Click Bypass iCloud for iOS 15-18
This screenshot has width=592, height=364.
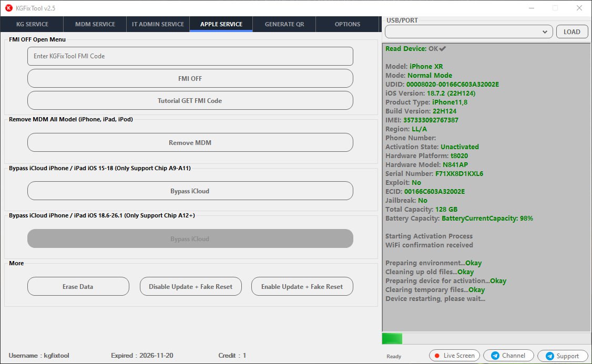tap(190, 191)
